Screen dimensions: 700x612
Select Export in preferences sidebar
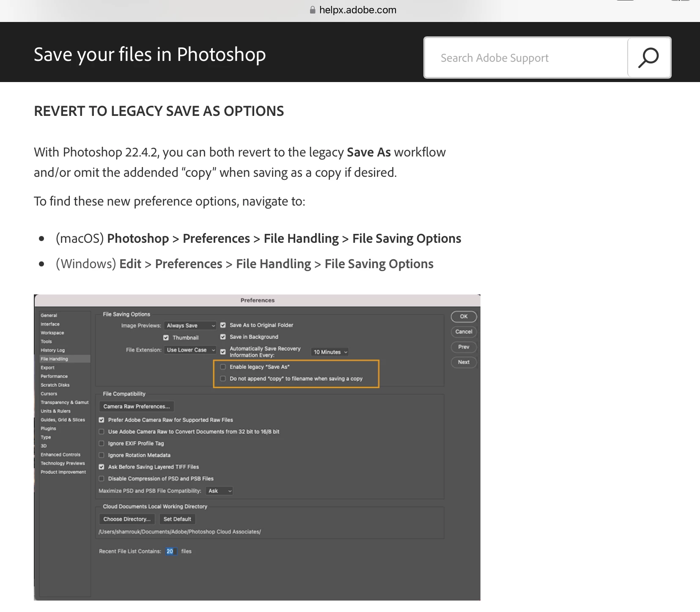click(48, 368)
